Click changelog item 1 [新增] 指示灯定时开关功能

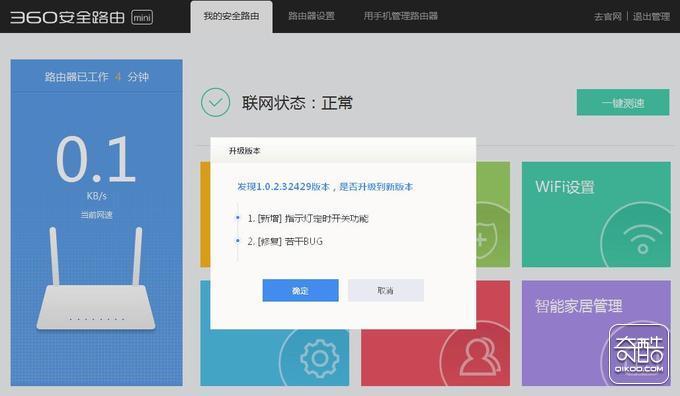click(307, 218)
